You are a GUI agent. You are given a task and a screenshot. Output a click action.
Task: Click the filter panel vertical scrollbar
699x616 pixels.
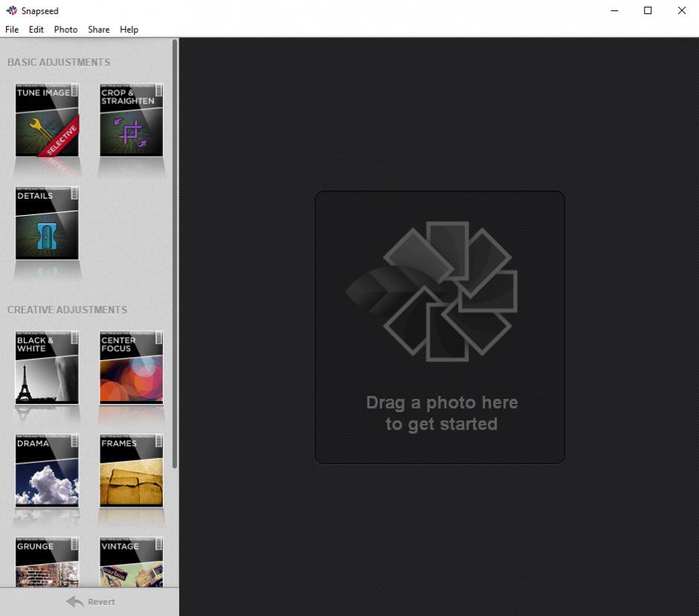(175, 254)
